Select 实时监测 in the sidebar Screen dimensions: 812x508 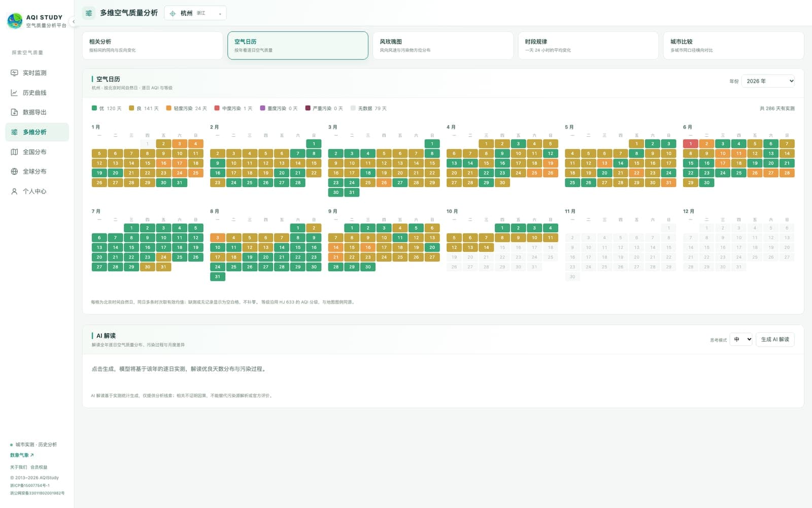pyautogui.click(x=37, y=73)
